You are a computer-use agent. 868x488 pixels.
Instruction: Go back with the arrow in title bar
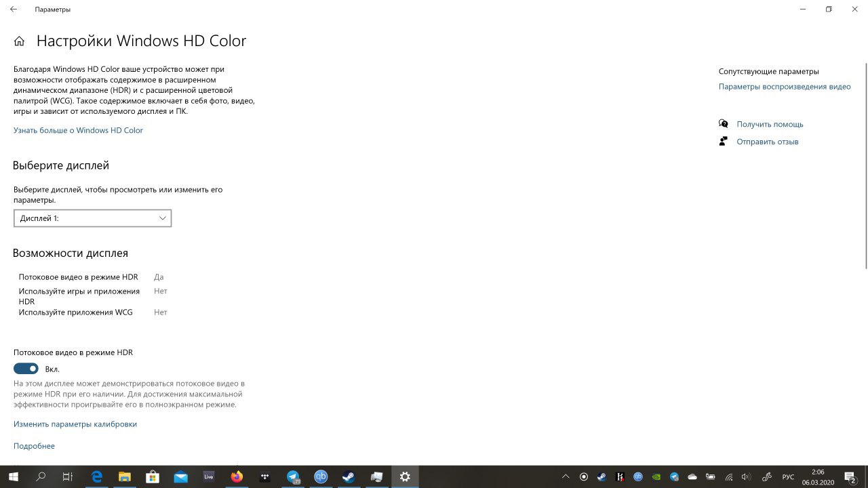[x=14, y=9]
